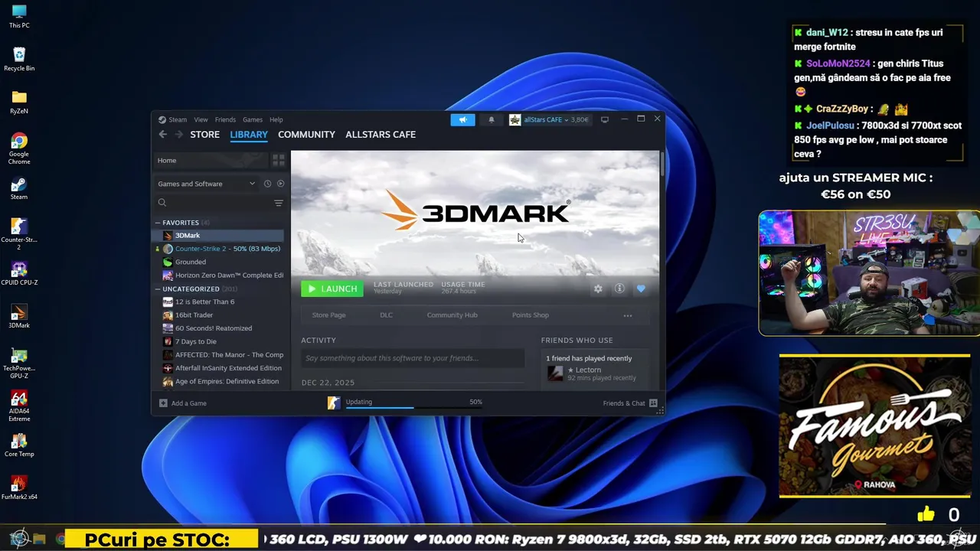Open the 3DMark desktop shortcut
This screenshot has width=980, height=551.
coord(19,317)
